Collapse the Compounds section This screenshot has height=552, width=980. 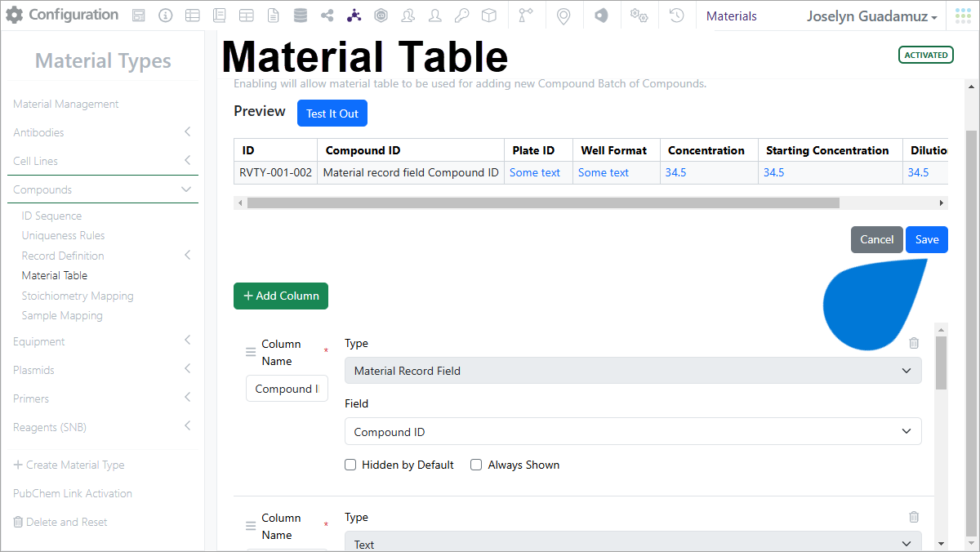click(x=103, y=189)
